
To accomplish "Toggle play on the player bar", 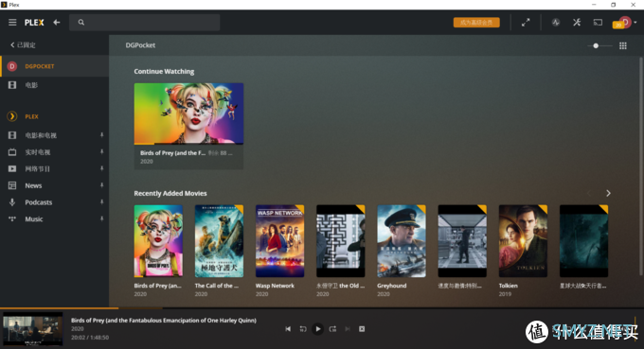I will 318,329.
